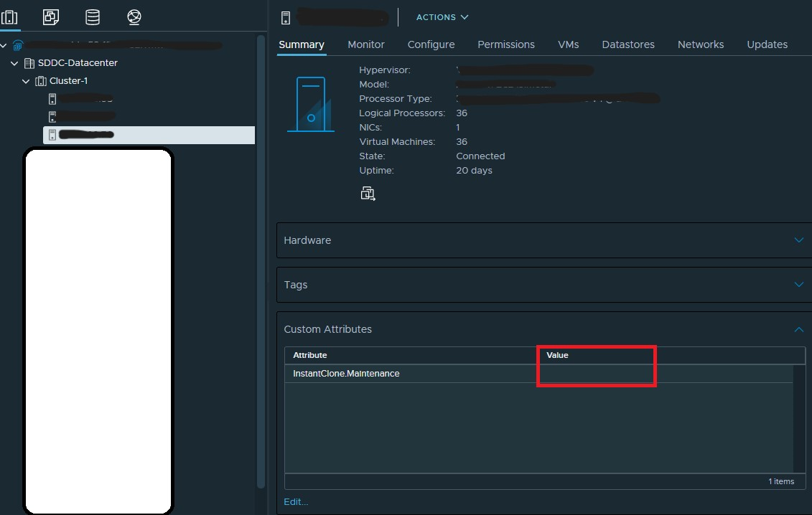The image size is (812, 515).
Task: Switch to the Monitor tab
Action: point(366,44)
